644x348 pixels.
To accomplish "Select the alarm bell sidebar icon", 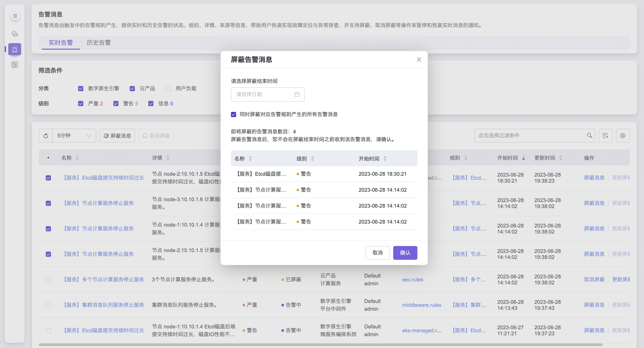I will point(15,49).
